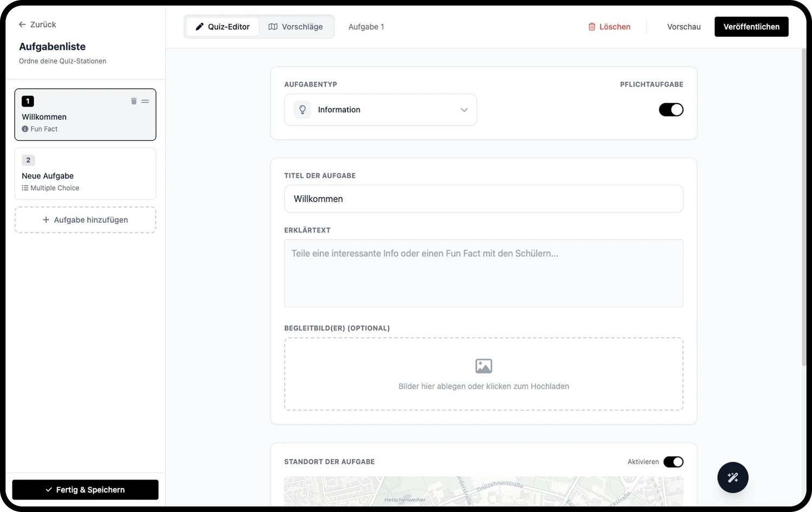Screen dimensions: 812x512
Task: Click the Multiple Choice label text
Action: (55, 188)
